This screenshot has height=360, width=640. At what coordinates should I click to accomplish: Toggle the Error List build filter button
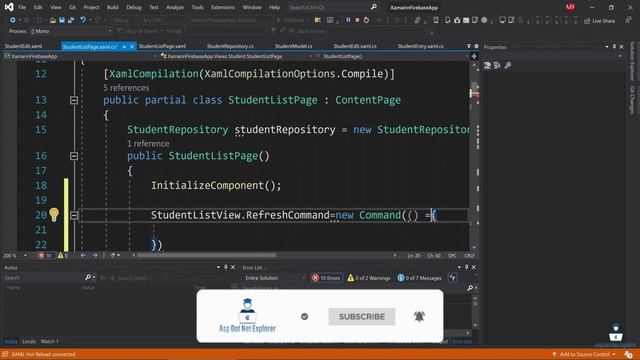click(x=452, y=278)
